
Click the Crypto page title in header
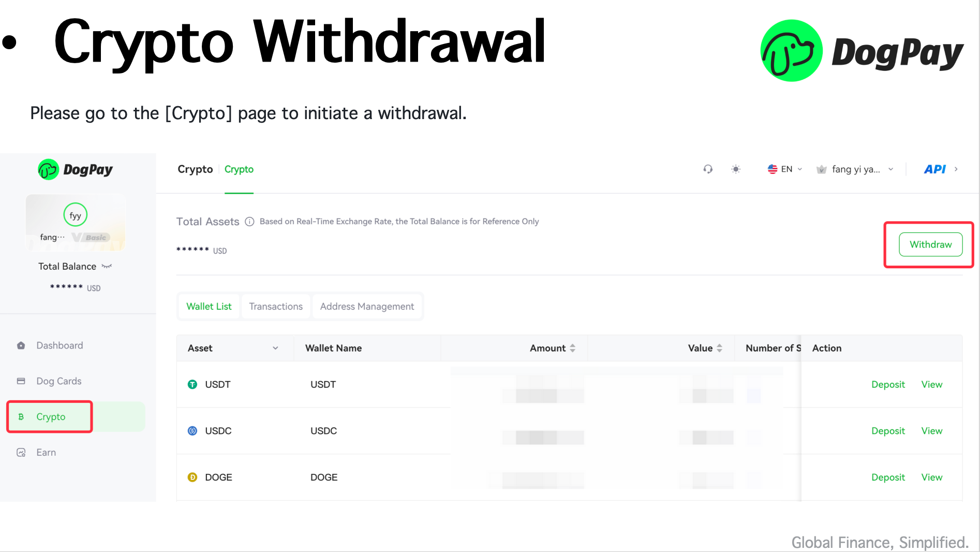click(195, 169)
